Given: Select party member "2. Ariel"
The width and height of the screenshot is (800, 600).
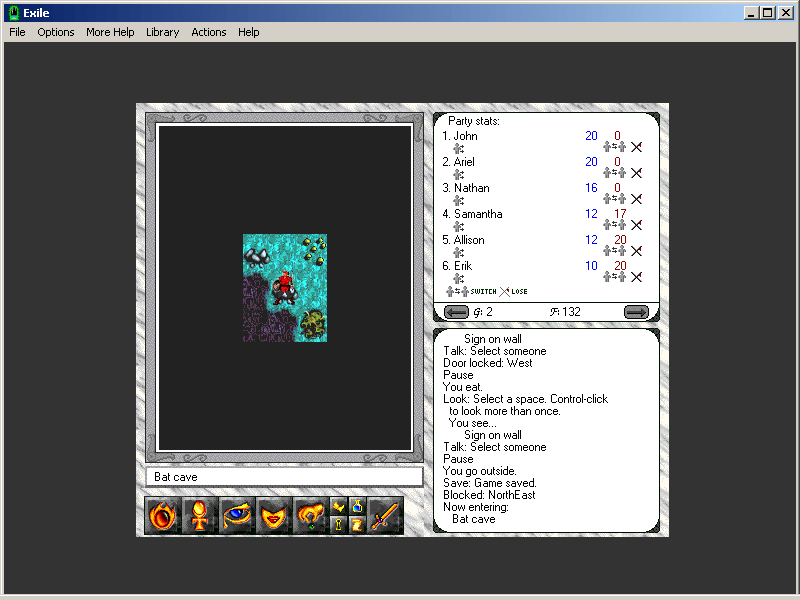Looking at the screenshot, I should pos(458,162).
